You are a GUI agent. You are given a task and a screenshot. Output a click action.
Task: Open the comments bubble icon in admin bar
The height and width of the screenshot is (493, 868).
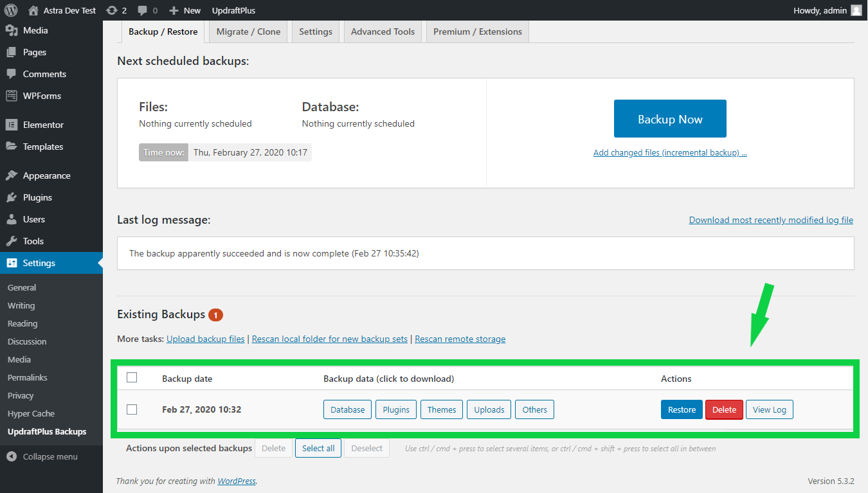pyautogui.click(x=143, y=10)
